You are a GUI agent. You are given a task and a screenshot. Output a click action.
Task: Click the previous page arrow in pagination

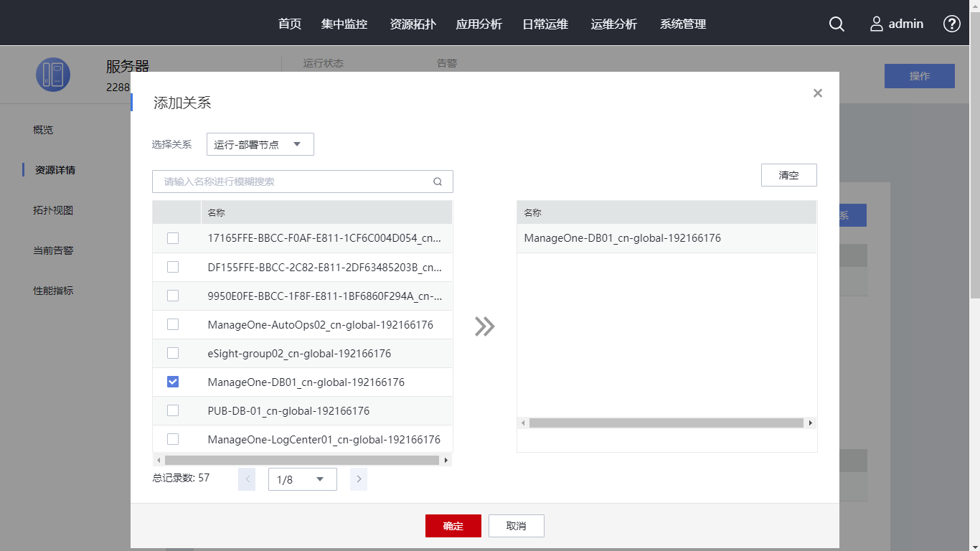tap(247, 479)
